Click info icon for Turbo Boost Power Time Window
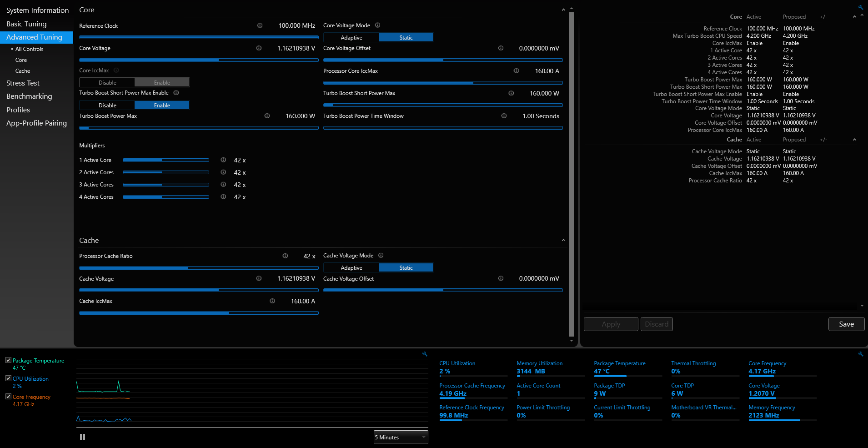The image size is (868, 448). click(x=504, y=116)
